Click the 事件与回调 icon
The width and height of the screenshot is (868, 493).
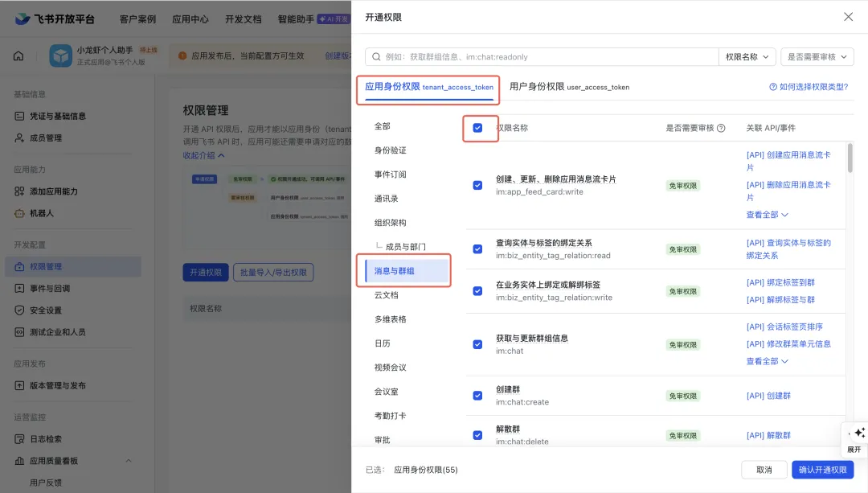pyautogui.click(x=19, y=289)
